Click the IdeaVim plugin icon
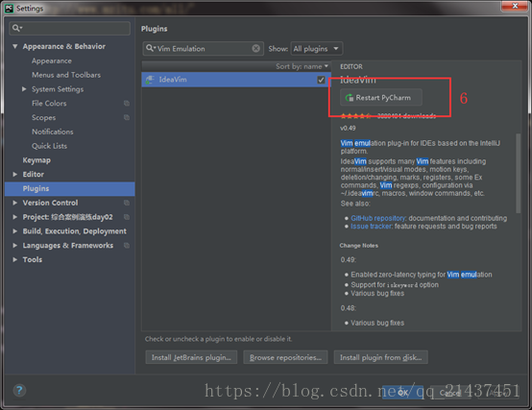The height and width of the screenshot is (410, 532). (x=149, y=80)
